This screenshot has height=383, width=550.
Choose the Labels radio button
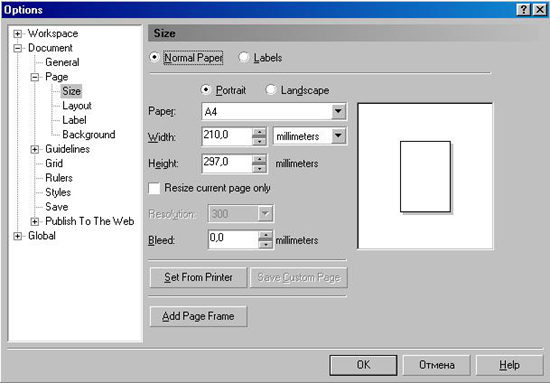[244, 57]
